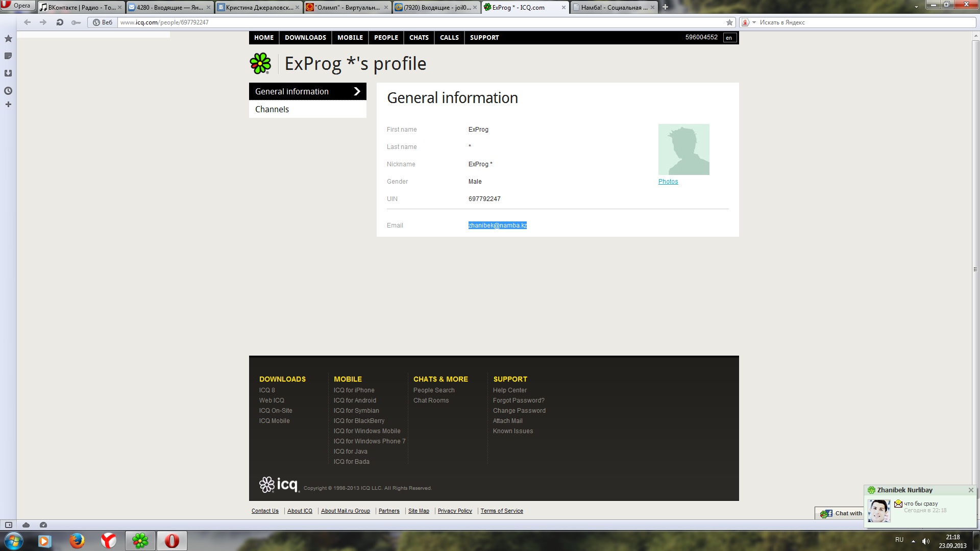
Task: Open Bookmarks panel star in sidebar
Action: click(8, 39)
